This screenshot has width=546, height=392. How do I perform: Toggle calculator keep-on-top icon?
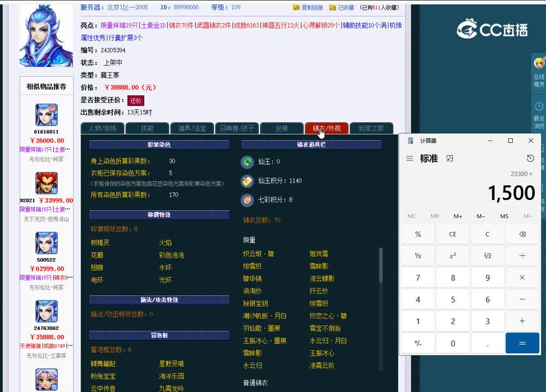pyautogui.click(x=450, y=158)
